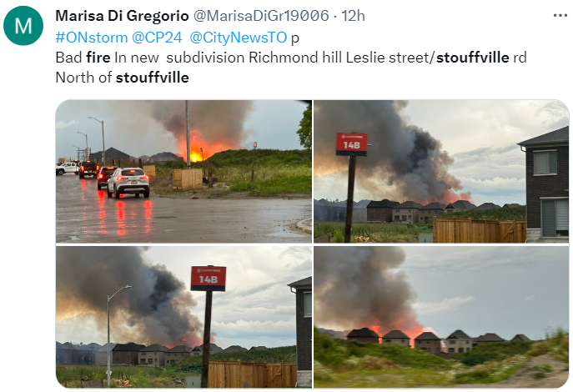Open the top-right smoke photo with 14B sign
Screen dimensions: 573x392
tap(441, 171)
